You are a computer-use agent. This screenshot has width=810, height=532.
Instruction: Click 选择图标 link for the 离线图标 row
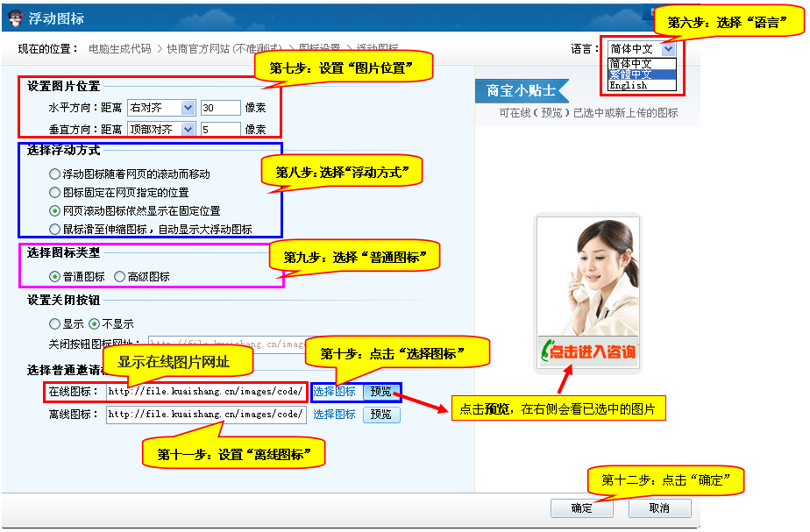point(335,415)
